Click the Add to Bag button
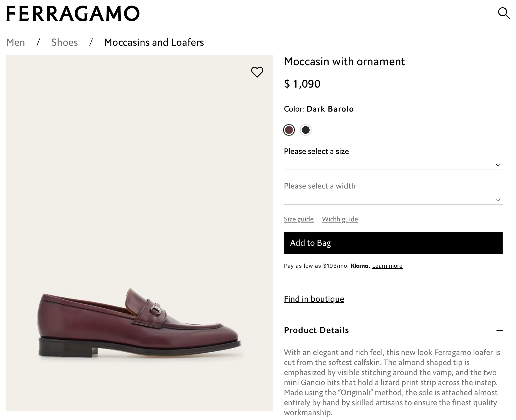516x420 pixels. click(x=393, y=243)
